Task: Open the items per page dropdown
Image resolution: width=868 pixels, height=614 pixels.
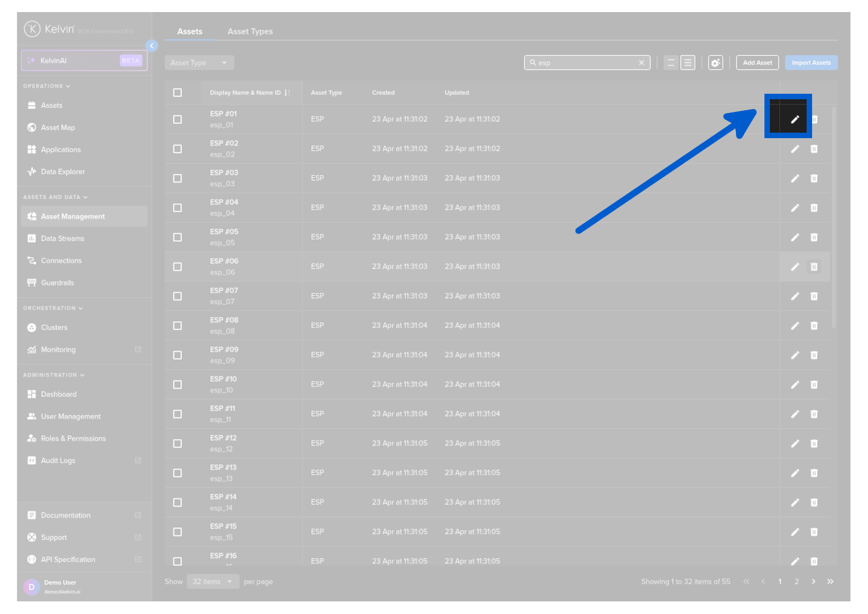Action: [213, 582]
